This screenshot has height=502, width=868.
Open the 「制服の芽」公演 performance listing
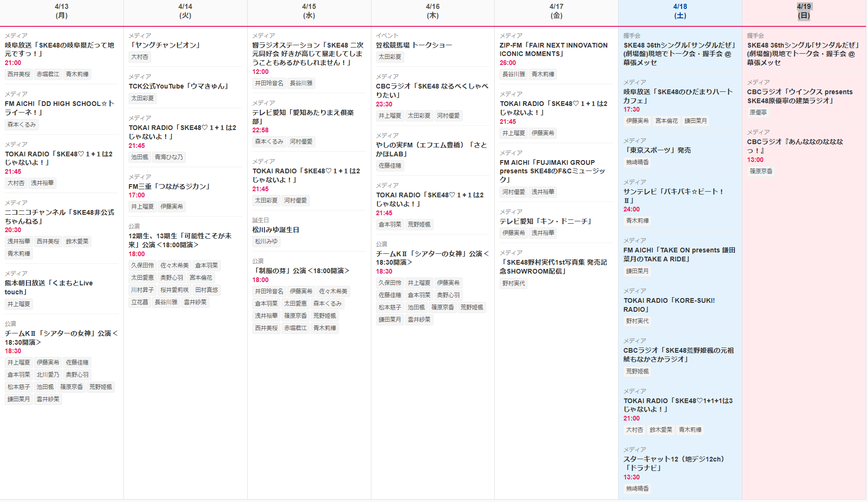click(301, 271)
